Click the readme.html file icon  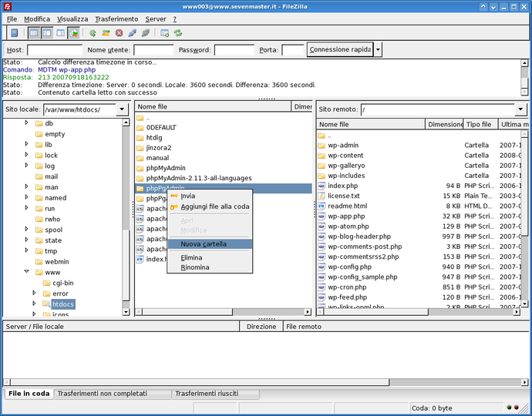point(322,206)
